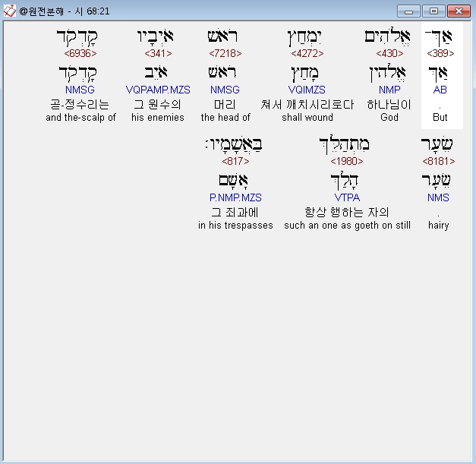The height and width of the screenshot is (464, 476).
Task: Click Korean gloss '그 죄과에'
Action: 235,213
